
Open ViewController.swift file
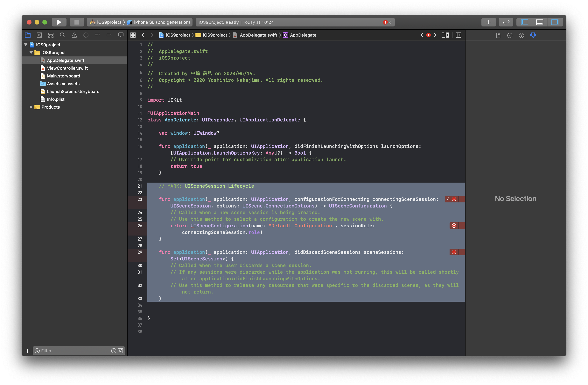pyautogui.click(x=74, y=68)
